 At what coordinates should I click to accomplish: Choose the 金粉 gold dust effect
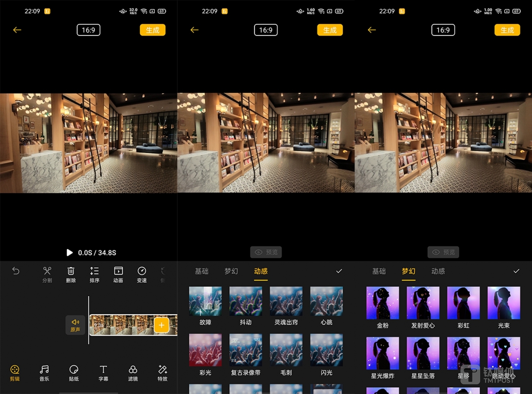click(383, 303)
